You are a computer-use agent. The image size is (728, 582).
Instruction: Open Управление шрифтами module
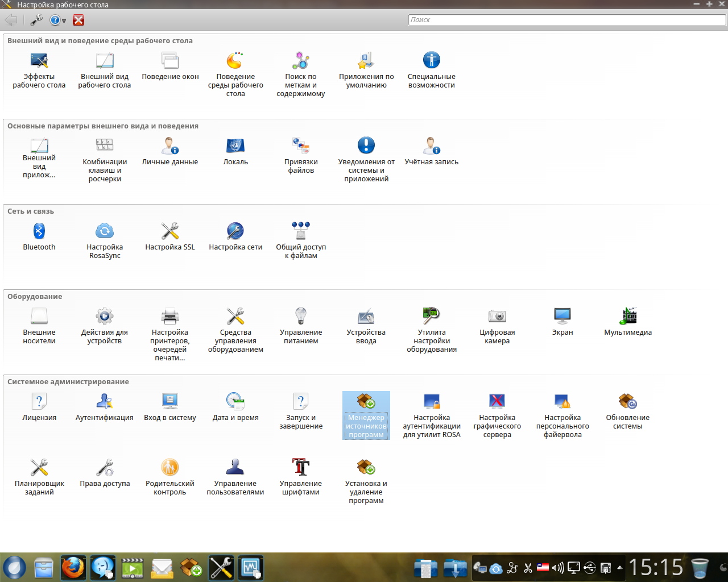click(x=300, y=468)
